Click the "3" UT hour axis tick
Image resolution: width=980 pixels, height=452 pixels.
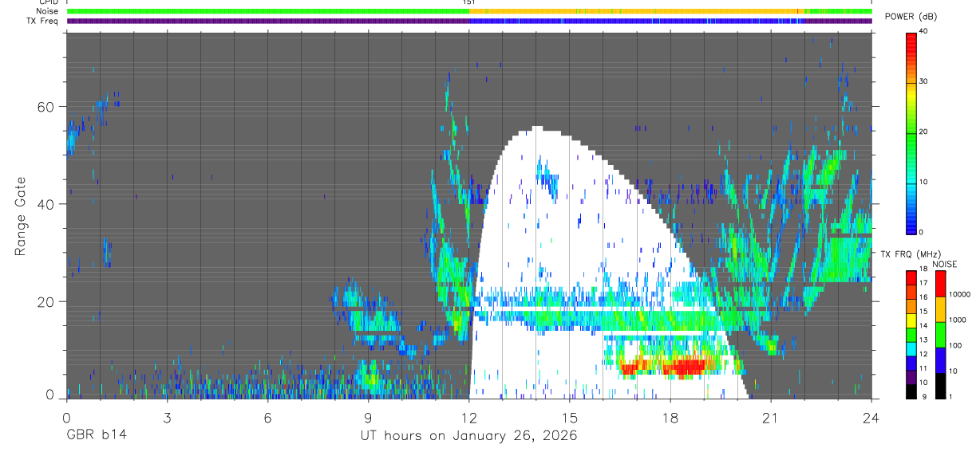coord(167,417)
